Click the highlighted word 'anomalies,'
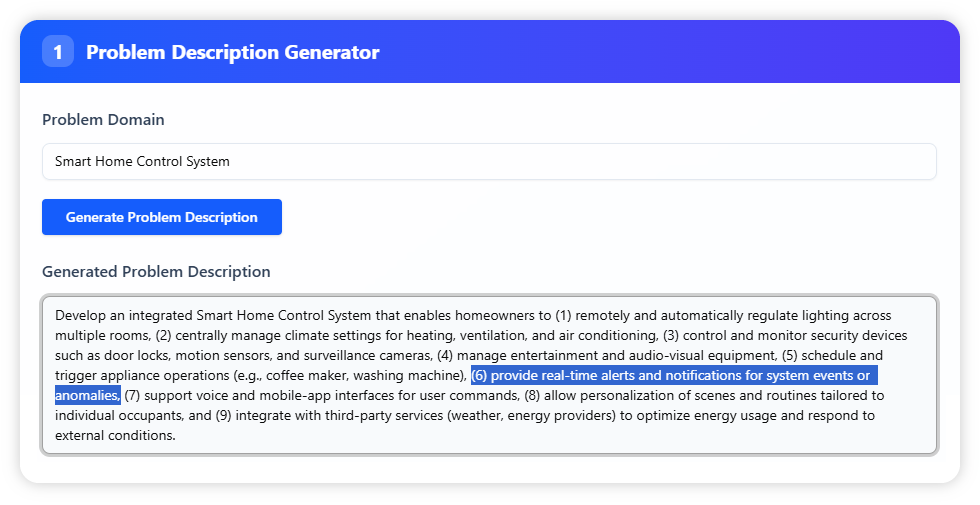The width and height of the screenshot is (980, 505). point(87,395)
